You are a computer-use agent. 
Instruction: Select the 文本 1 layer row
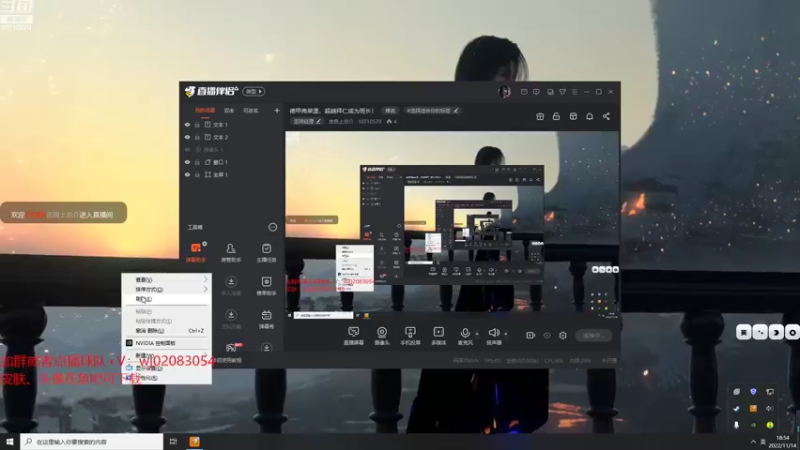pyautogui.click(x=232, y=124)
